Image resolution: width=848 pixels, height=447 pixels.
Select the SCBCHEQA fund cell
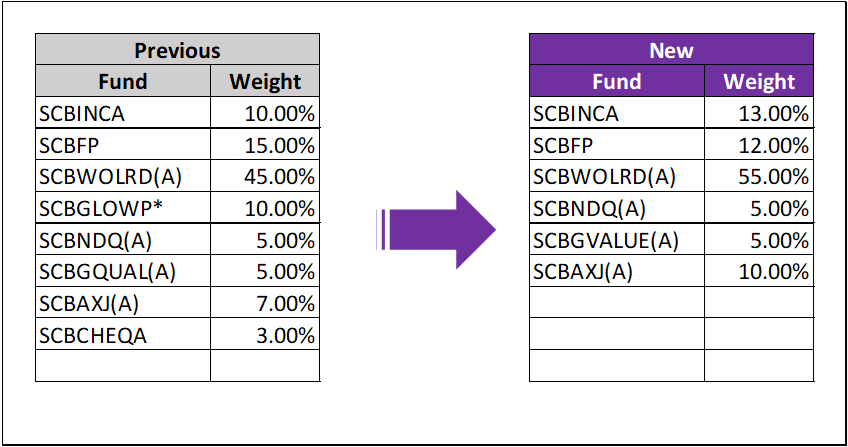click(x=123, y=335)
